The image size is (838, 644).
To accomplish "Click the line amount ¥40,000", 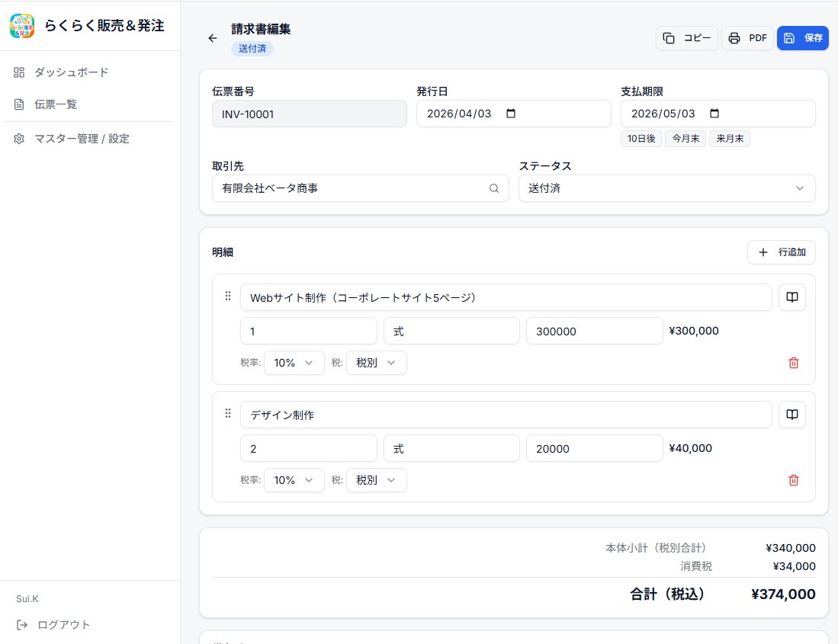I will coord(691,448).
